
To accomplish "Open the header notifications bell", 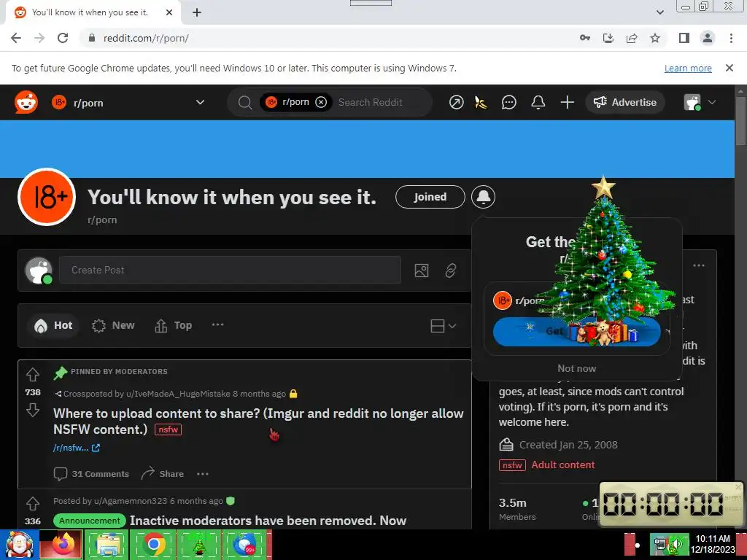I will pyautogui.click(x=538, y=102).
